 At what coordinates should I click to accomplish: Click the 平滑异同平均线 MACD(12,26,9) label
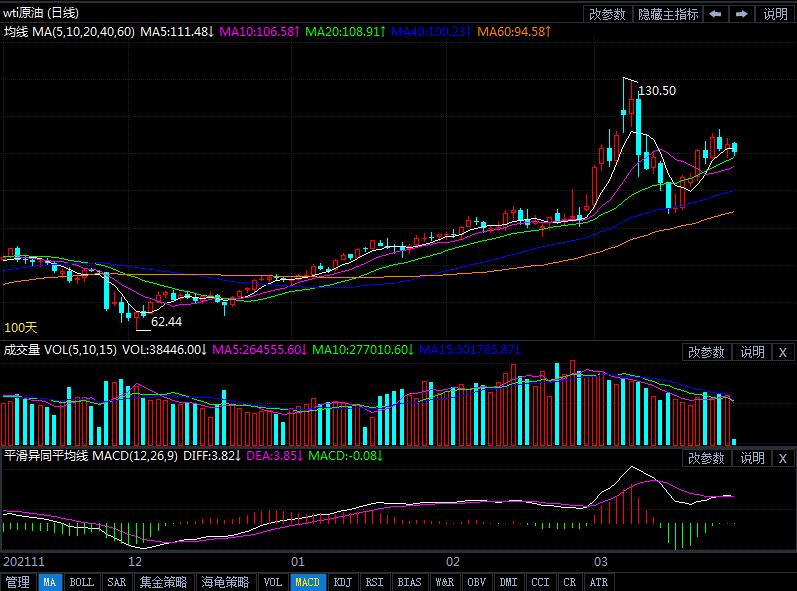pos(91,456)
